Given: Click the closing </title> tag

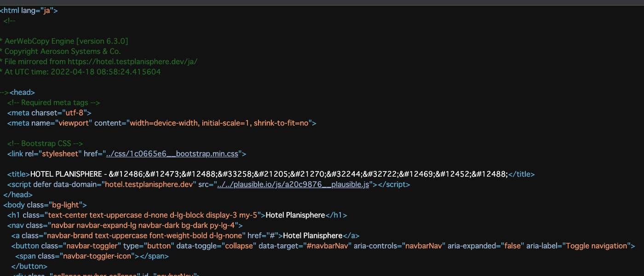Looking at the screenshot, I should point(522,174).
